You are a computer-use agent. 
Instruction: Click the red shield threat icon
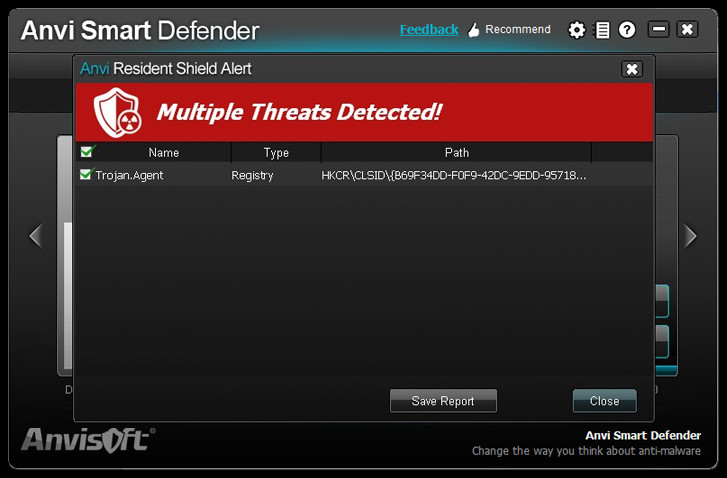click(117, 113)
